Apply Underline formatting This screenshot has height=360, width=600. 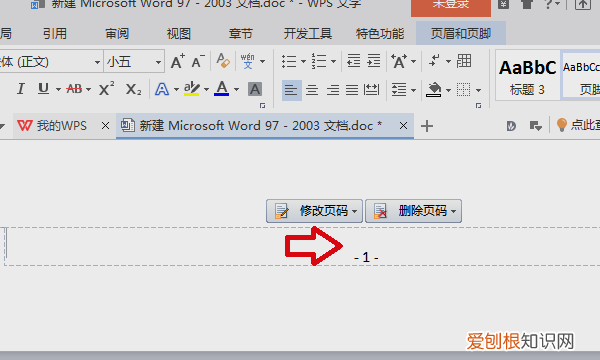43,89
